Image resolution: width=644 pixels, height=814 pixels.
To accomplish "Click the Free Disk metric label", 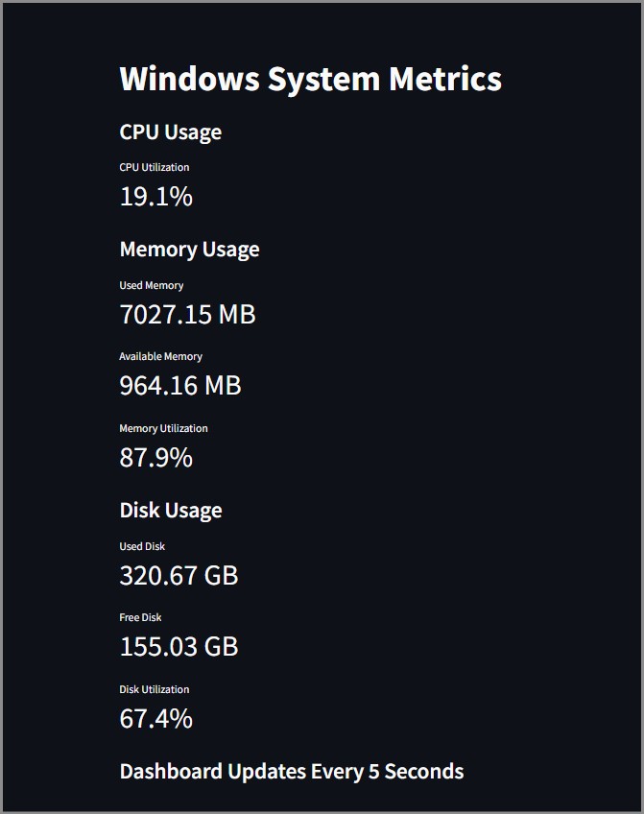I will [140, 617].
